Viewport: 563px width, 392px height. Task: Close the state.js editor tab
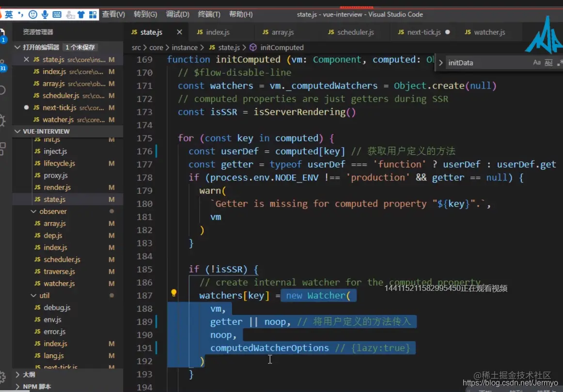click(180, 32)
